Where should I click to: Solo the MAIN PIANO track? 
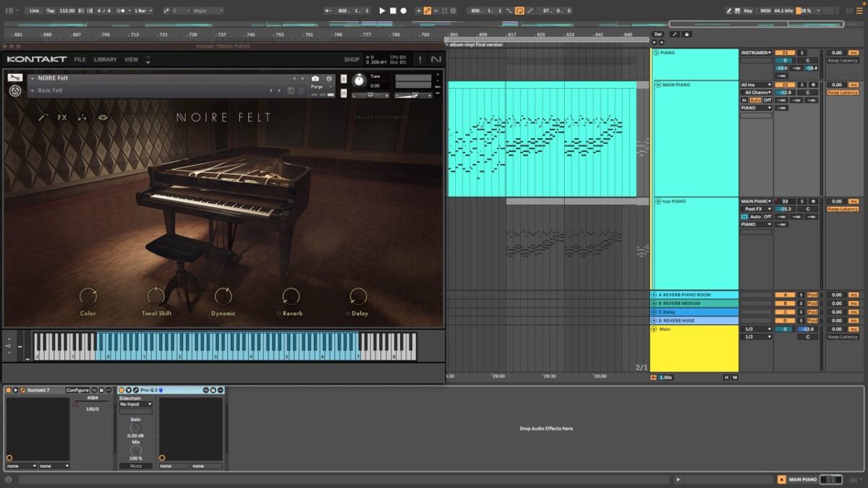[x=801, y=85]
